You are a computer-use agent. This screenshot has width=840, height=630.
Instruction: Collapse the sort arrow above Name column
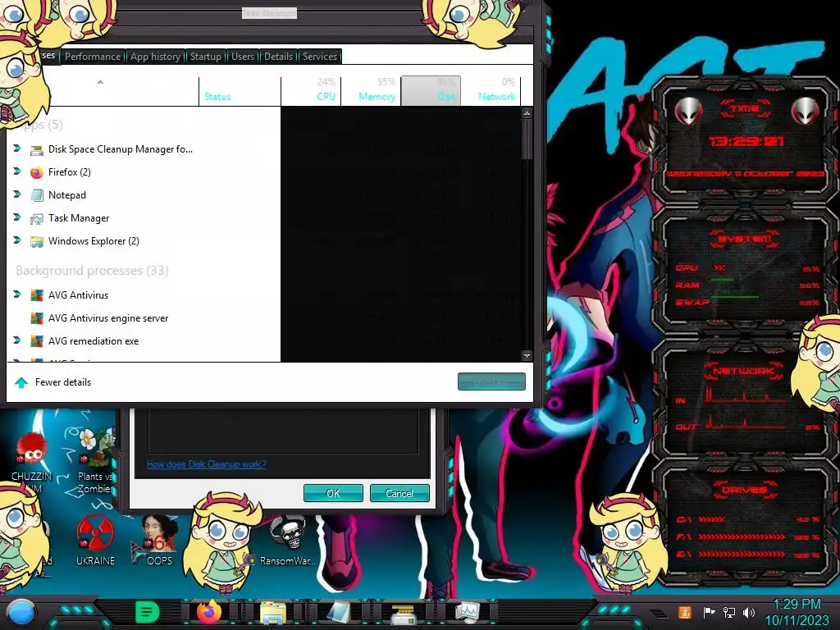tap(100, 82)
